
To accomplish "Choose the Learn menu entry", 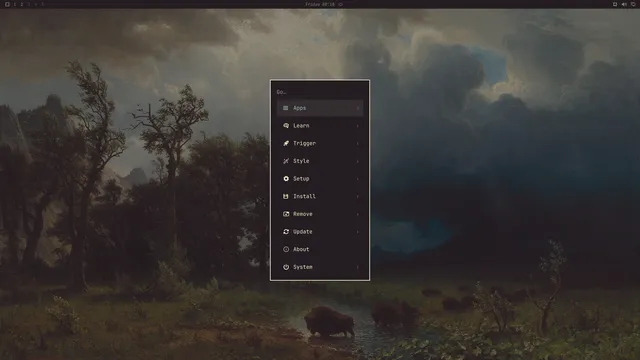I will 320,126.
